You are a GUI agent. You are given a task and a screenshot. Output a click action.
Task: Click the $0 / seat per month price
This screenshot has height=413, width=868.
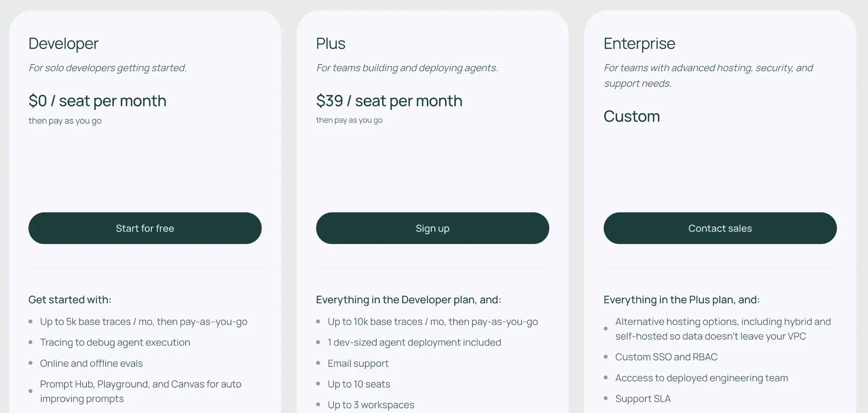[x=97, y=101]
